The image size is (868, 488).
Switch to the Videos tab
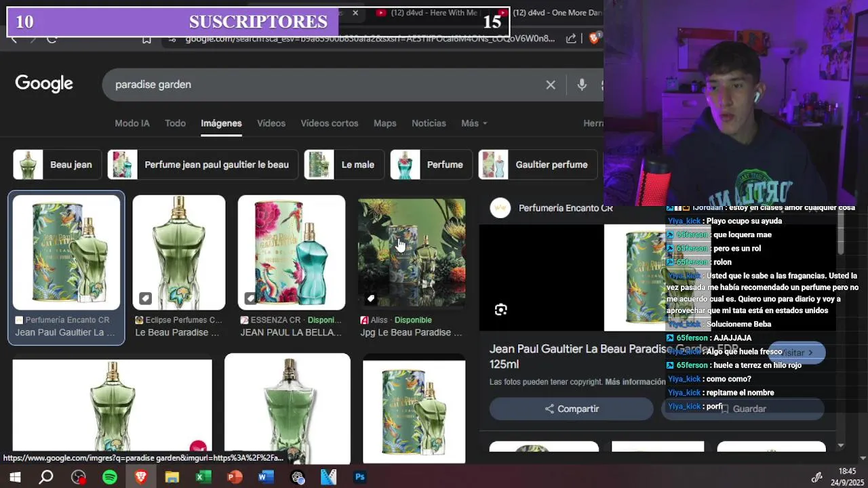271,123
